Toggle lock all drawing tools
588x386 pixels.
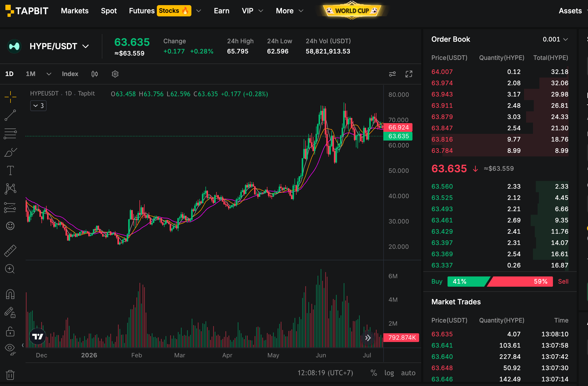click(10, 331)
